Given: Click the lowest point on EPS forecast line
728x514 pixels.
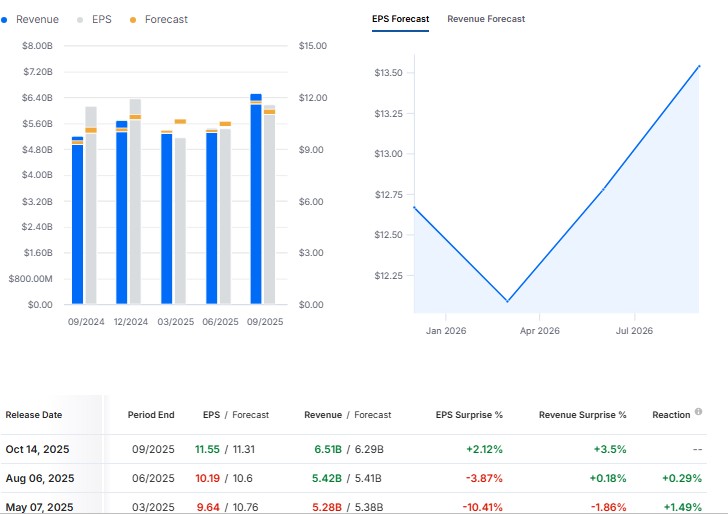Looking at the screenshot, I should (508, 301).
